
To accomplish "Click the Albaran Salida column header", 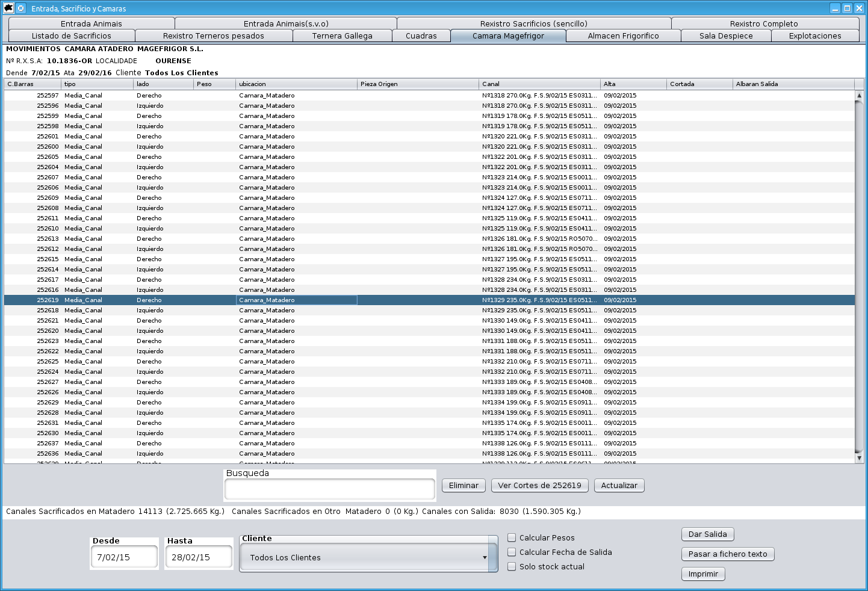I will (x=794, y=84).
